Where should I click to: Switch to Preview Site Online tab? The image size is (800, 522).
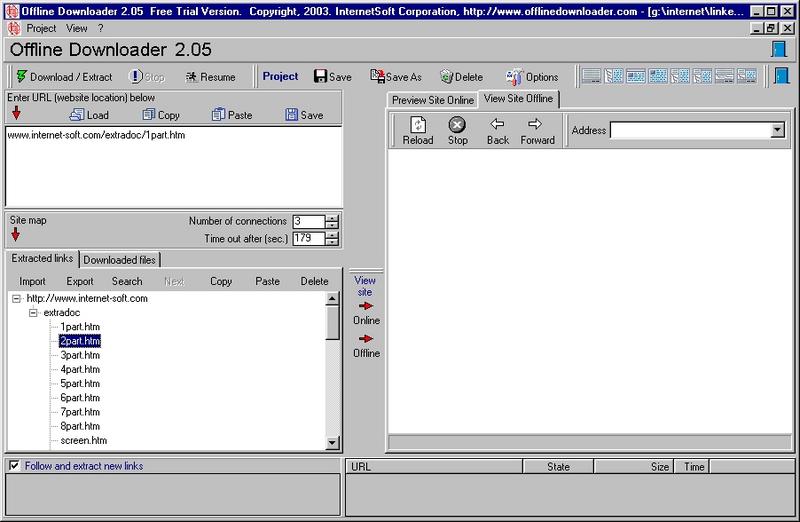click(433, 100)
